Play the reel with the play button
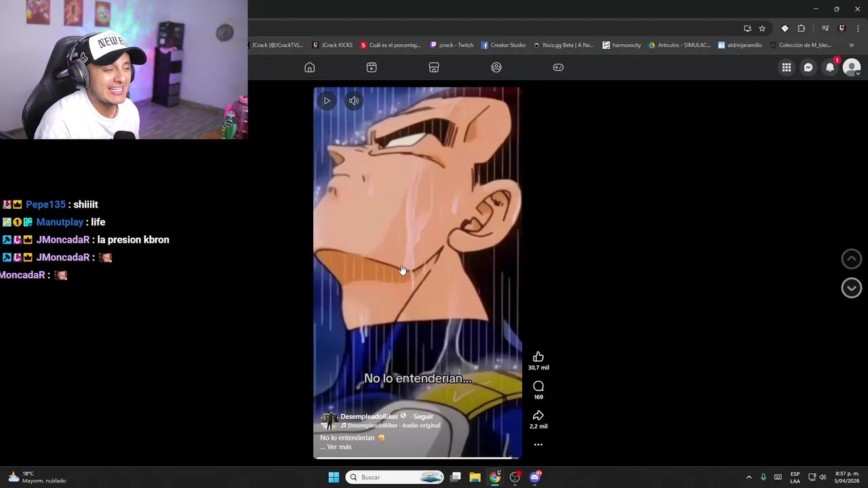 (x=327, y=101)
